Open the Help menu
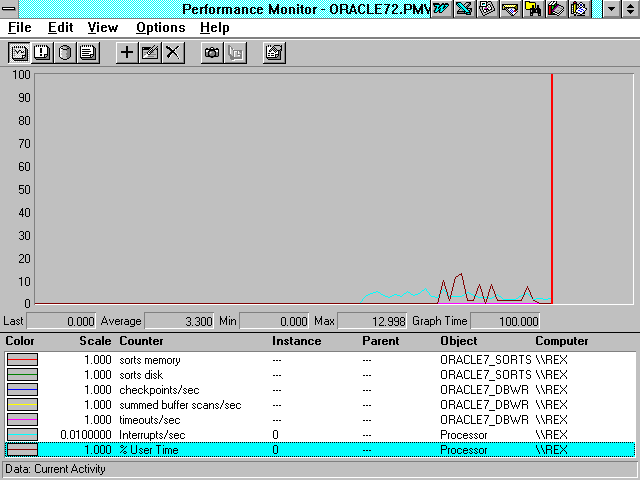This screenshot has width=640, height=480. point(214,28)
